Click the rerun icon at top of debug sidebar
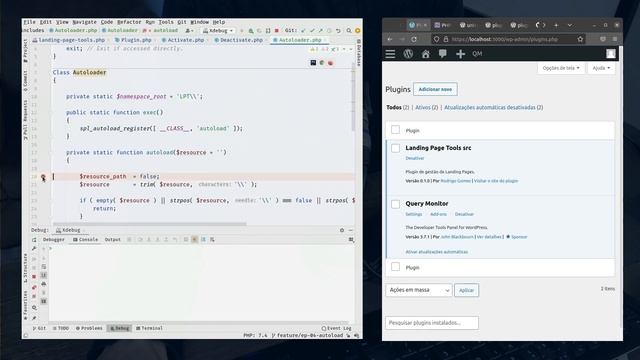This screenshot has height=360, width=640. pos(34,240)
